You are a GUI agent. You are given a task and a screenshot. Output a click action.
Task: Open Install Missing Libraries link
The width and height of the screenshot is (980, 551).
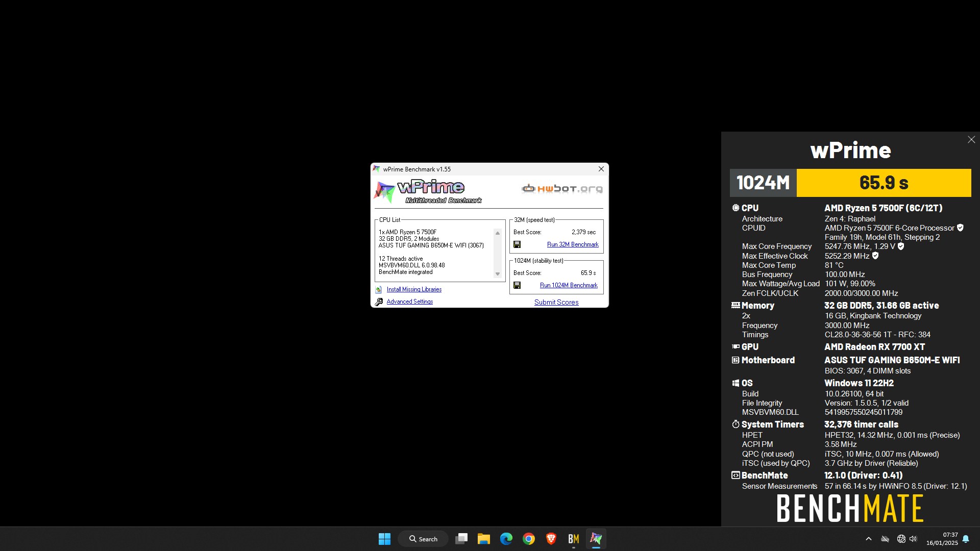tap(414, 289)
